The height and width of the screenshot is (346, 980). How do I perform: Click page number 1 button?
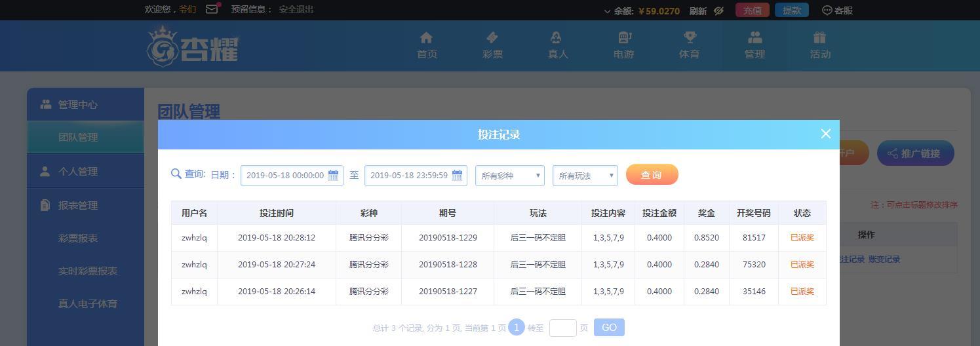click(x=517, y=327)
